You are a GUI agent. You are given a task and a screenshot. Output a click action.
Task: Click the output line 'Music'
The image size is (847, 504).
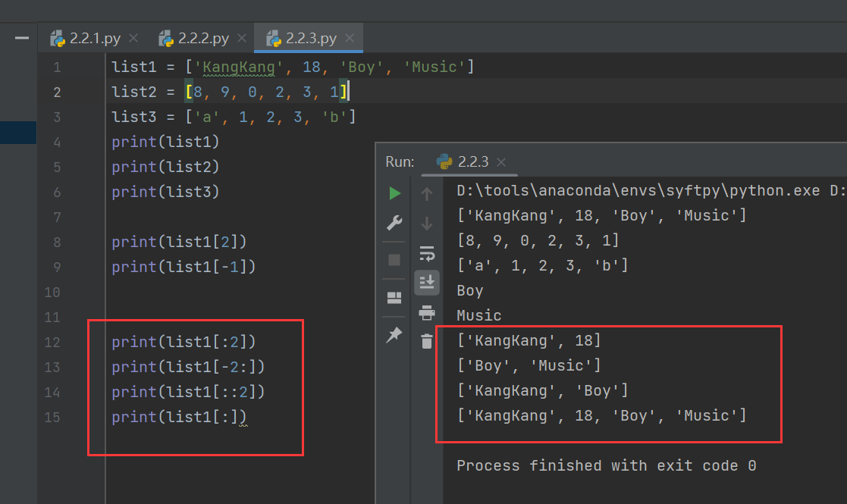(x=479, y=315)
